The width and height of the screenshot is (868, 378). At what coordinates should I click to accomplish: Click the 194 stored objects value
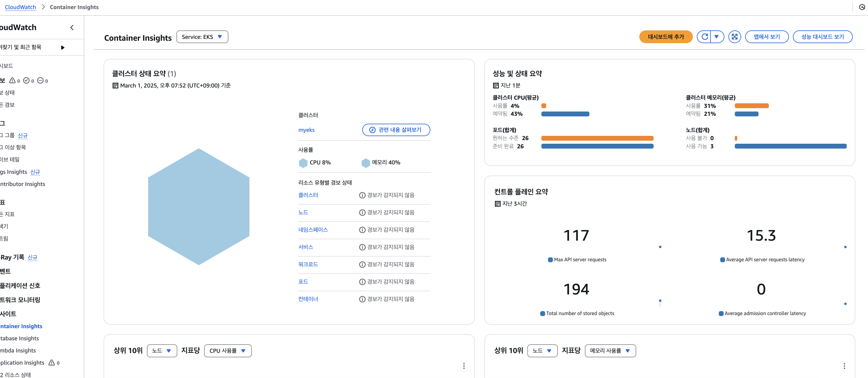coord(576,289)
